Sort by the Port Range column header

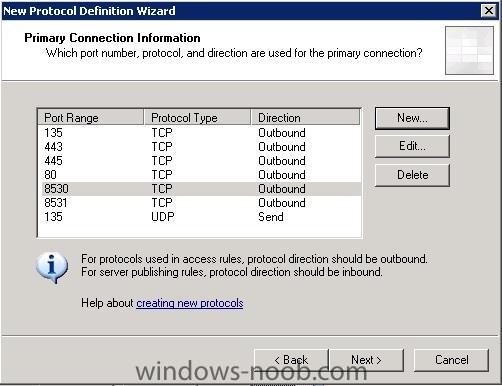point(91,118)
